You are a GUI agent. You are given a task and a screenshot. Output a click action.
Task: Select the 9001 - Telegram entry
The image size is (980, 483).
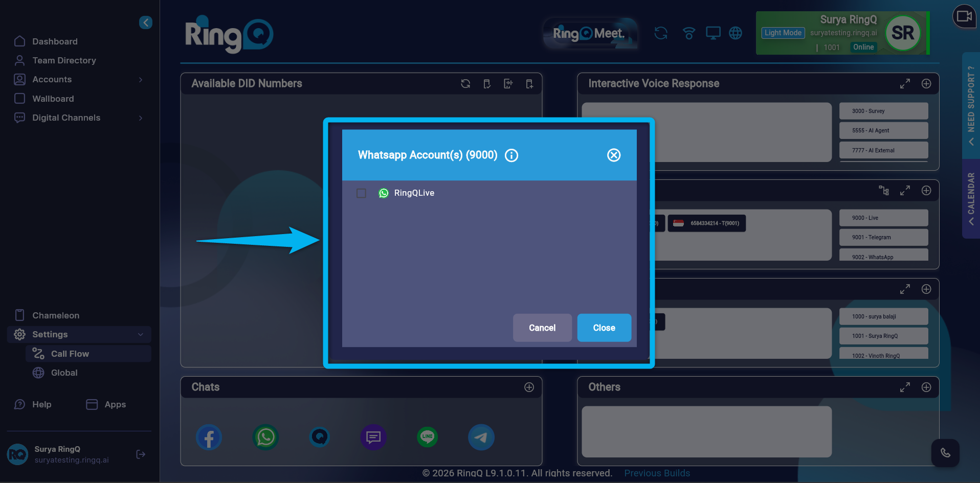883,237
